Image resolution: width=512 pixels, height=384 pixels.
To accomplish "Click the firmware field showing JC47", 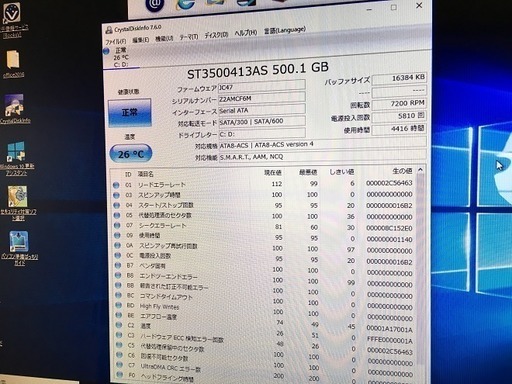I will pyautogui.click(x=261, y=86).
